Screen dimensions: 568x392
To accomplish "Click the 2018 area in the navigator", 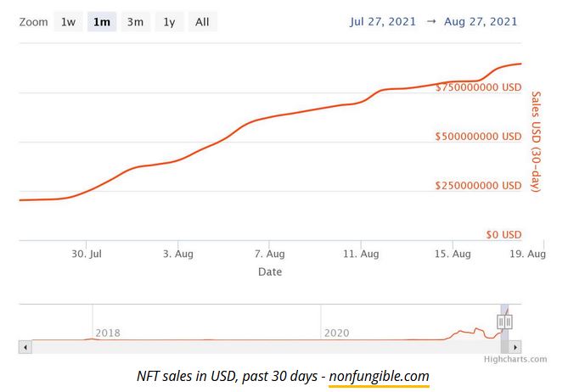I will (108, 333).
